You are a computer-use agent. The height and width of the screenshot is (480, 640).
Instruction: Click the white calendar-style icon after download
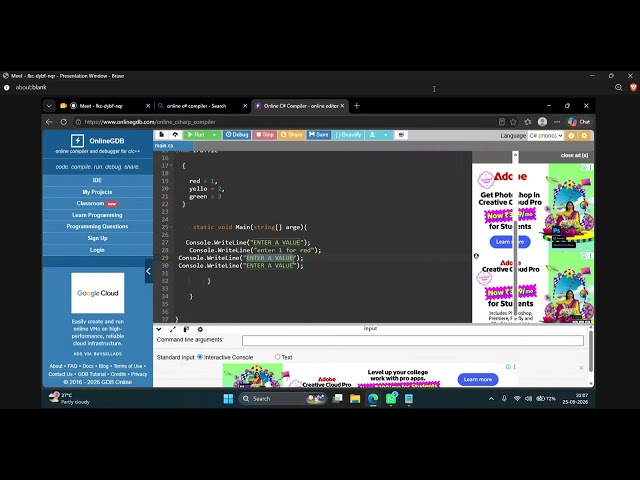[x=401, y=135]
